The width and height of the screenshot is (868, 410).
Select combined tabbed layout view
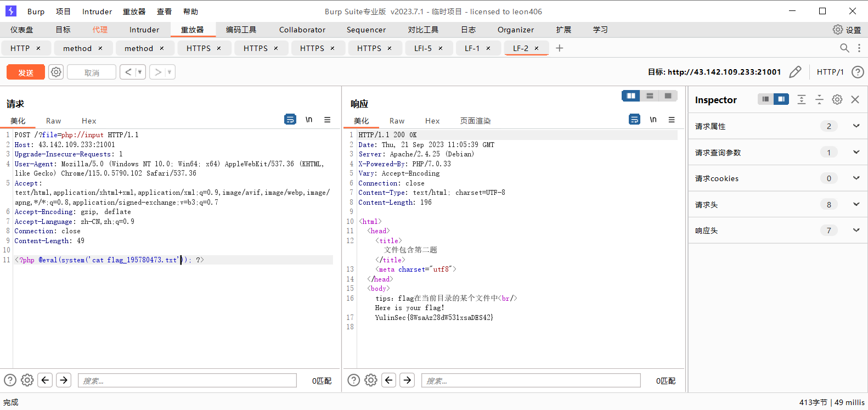pos(668,96)
